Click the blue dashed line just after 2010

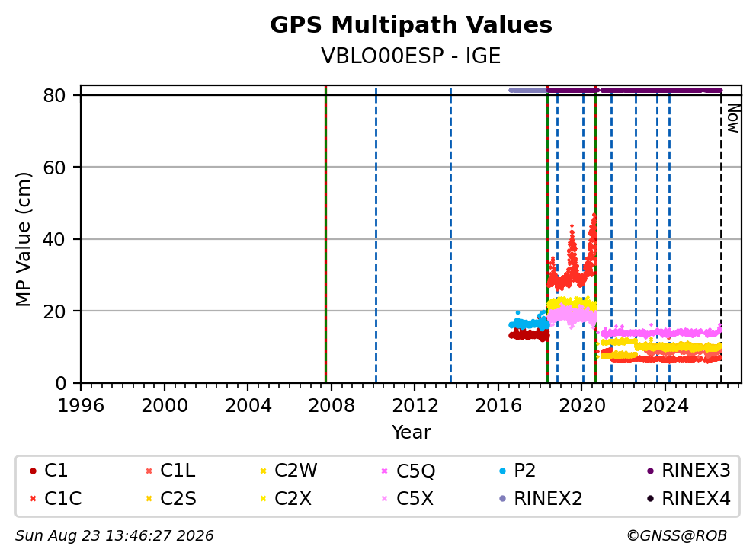(x=376, y=235)
